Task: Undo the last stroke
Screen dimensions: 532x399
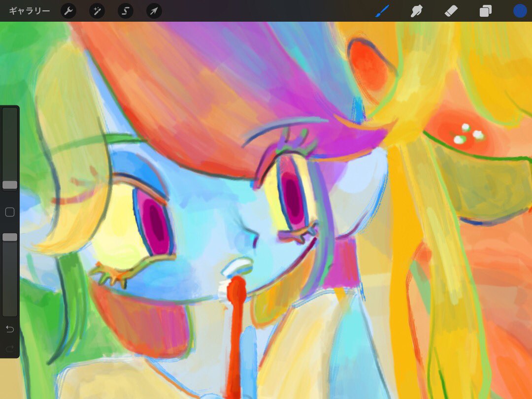Action: 10,329
